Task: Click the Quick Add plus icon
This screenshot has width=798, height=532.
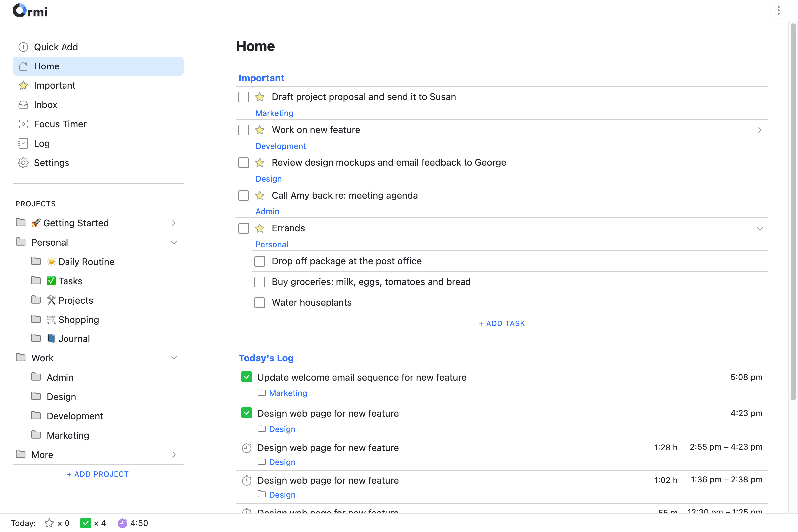Action: [23, 47]
